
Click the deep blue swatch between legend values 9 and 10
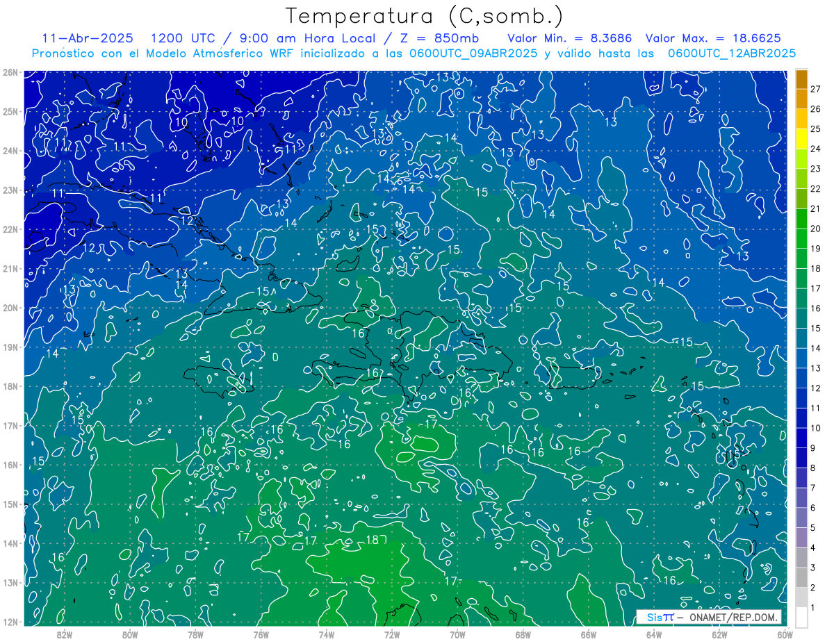802,438
